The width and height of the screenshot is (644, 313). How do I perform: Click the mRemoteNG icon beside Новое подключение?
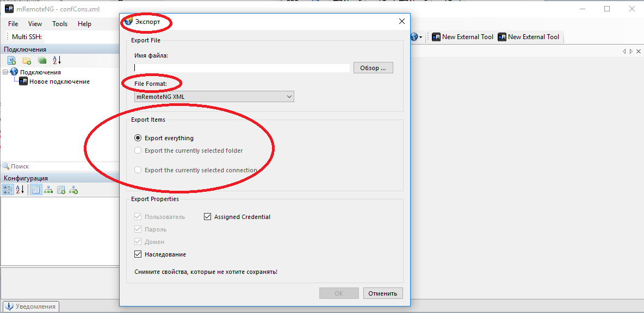23,81
